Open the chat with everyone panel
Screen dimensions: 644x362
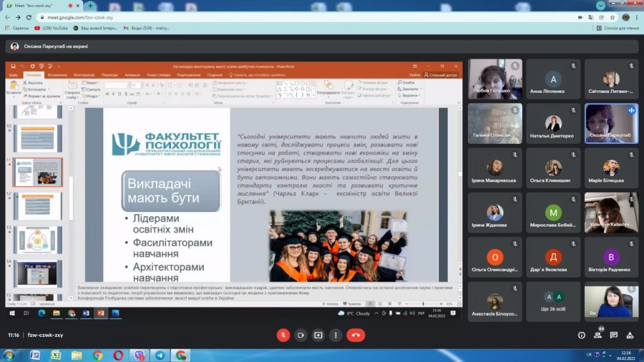[x=613, y=335]
